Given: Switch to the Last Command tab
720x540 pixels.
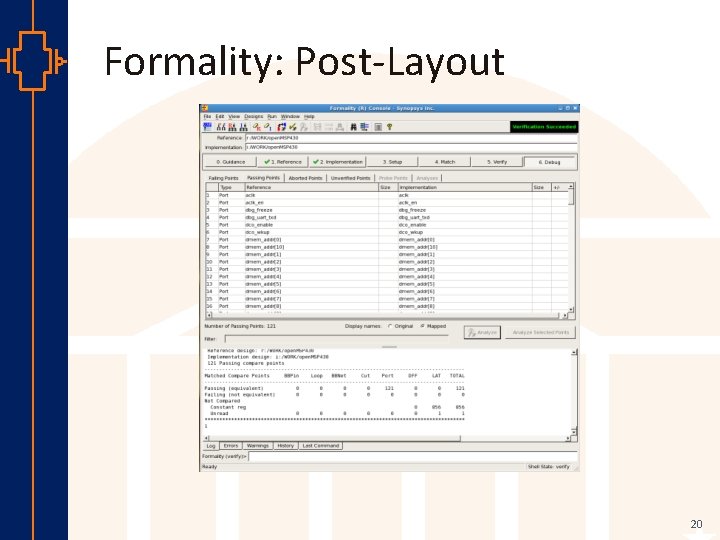Looking at the screenshot, I should (x=321, y=446).
